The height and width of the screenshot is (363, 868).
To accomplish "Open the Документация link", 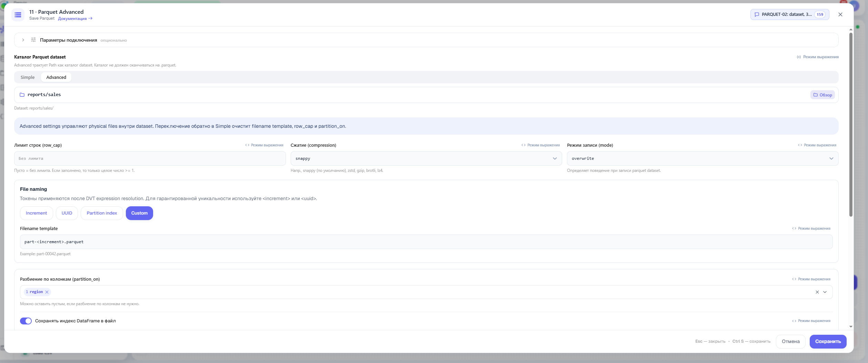I will point(75,19).
